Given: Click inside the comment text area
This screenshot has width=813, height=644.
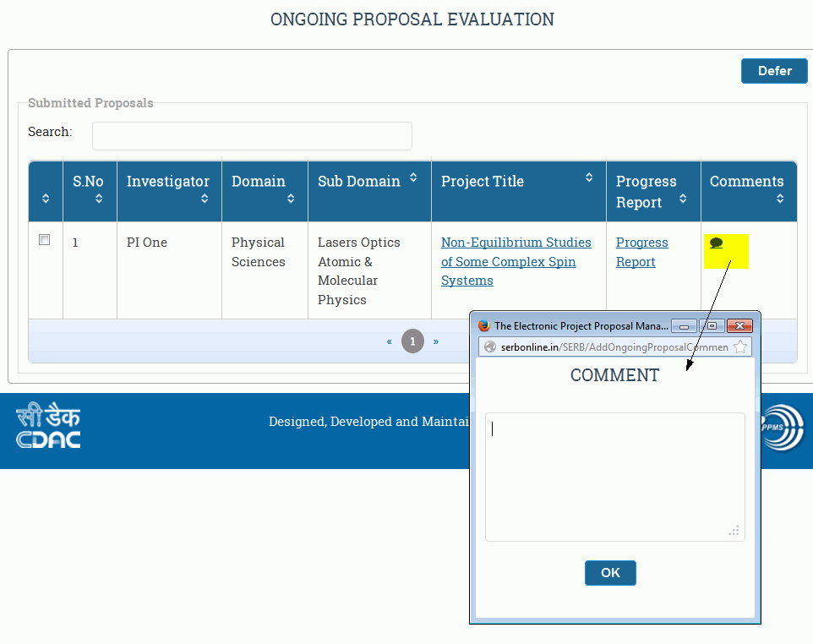Looking at the screenshot, I should [x=615, y=477].
